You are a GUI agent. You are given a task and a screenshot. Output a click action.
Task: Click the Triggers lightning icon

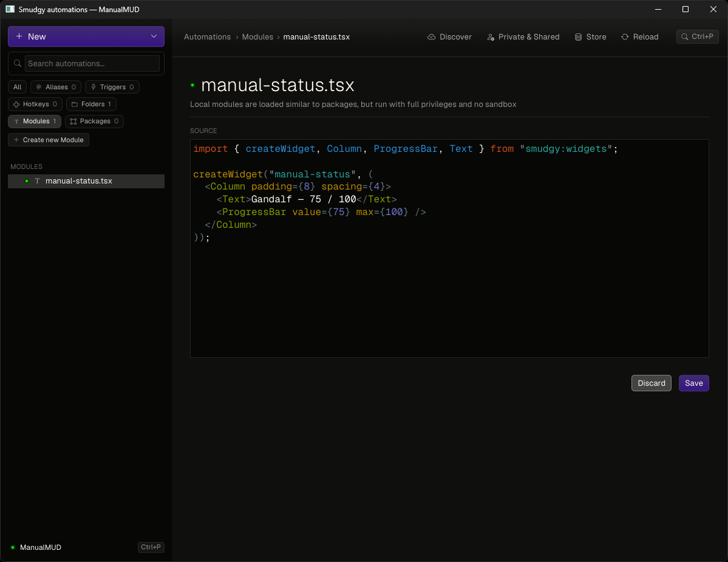pos(94,87)
